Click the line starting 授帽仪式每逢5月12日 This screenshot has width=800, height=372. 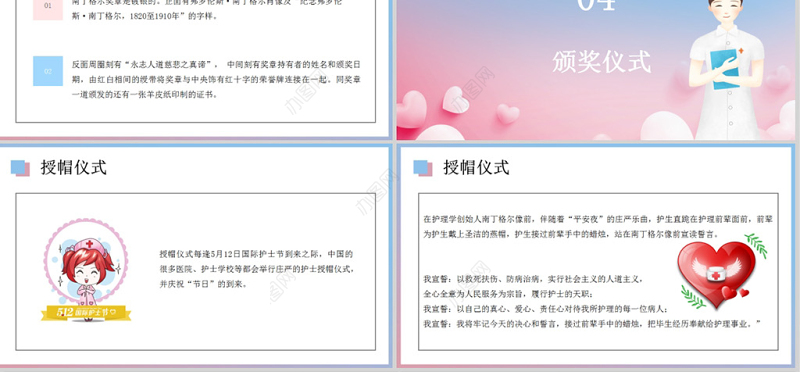coord(257,254)
